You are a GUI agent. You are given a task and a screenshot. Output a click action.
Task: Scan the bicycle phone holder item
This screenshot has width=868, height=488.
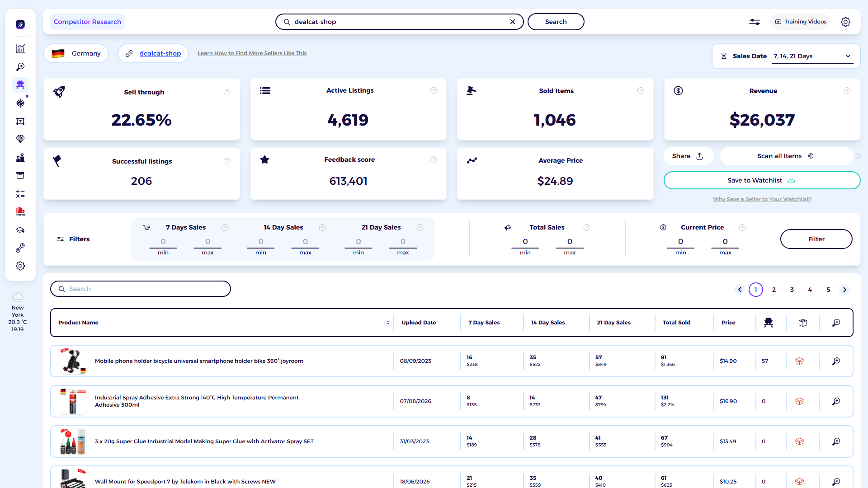[799, 361]
